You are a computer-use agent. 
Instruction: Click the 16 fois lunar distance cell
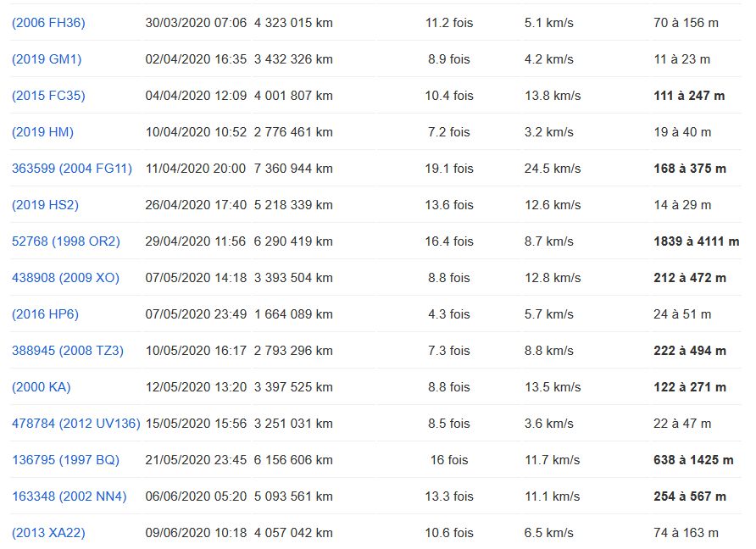click(449, 460)
